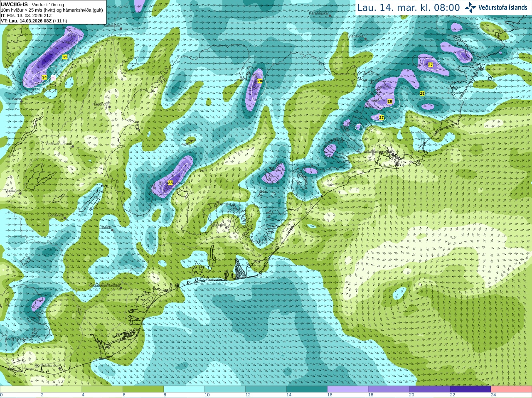Click the 2–4 m/s legend swatch
This screenshot has height=398, width=532.
pos(62,389)
